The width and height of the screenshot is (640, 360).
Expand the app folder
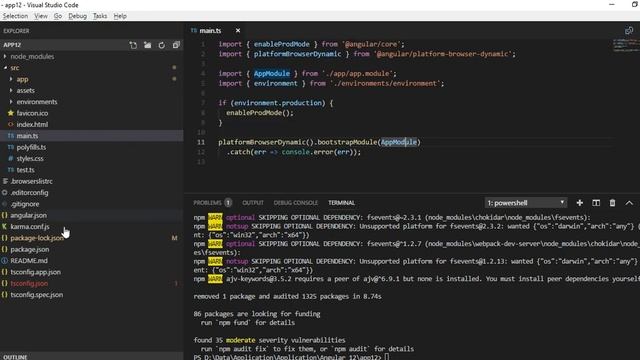click(11, 79)
